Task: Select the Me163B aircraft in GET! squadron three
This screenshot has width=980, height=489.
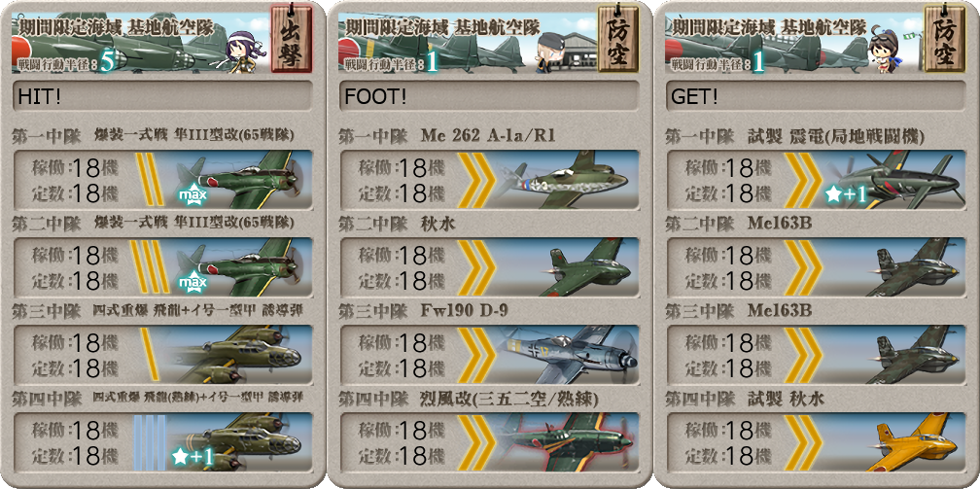Action: 913,355
